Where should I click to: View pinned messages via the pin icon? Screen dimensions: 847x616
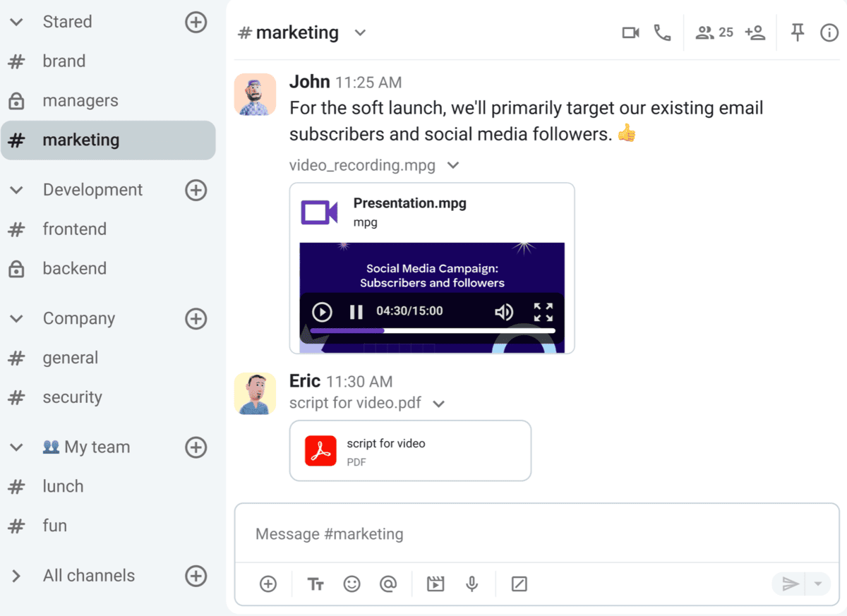(797, 32)
